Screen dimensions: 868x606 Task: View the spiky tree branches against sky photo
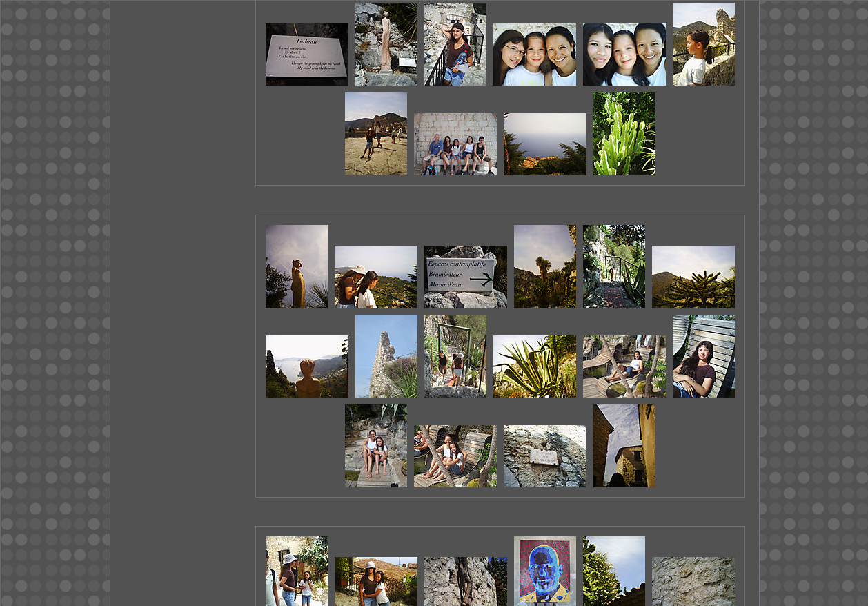point(693,277)
